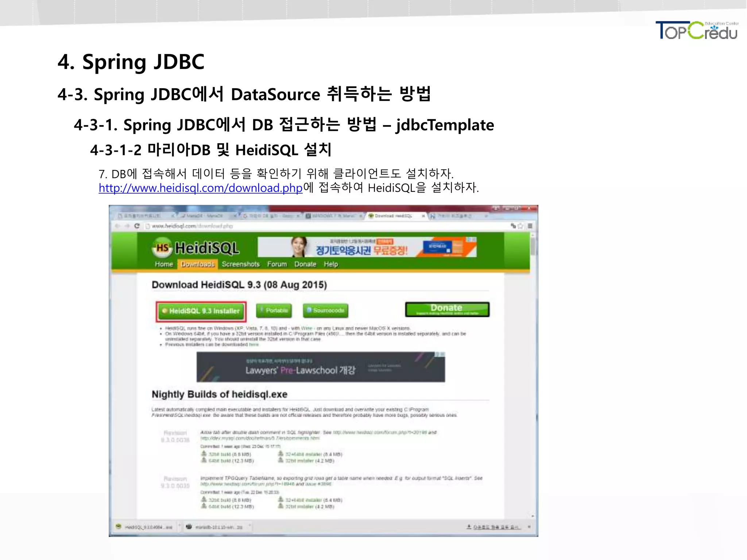Click the TopCredu logo
This screenshot has height=560, width=747.
click(x=697, y=30)
